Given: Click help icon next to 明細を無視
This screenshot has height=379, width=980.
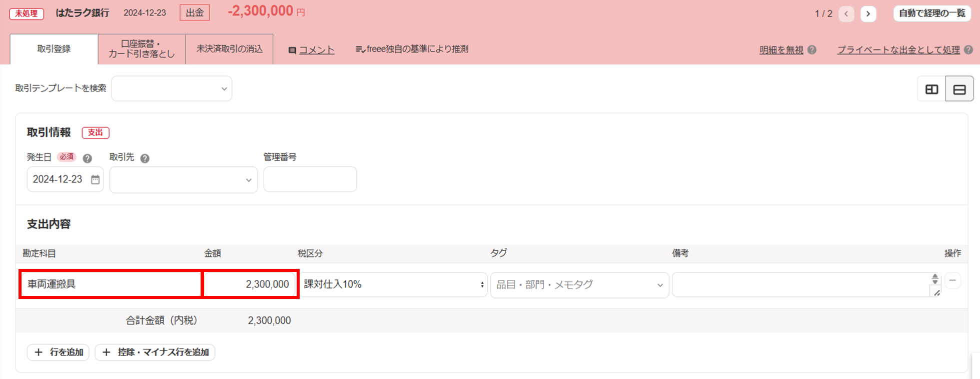Looking at the screenshot, I should (812, 50).
